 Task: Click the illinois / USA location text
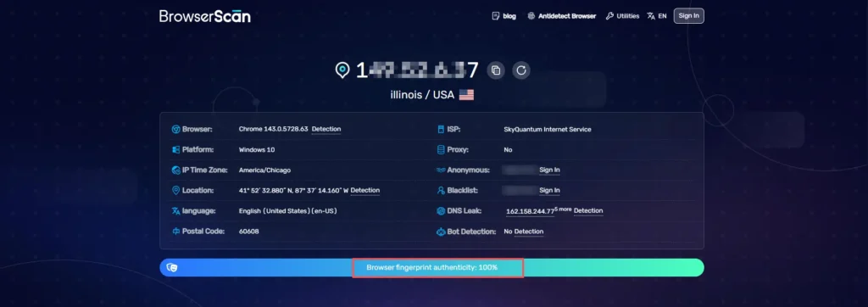(422, 95)
